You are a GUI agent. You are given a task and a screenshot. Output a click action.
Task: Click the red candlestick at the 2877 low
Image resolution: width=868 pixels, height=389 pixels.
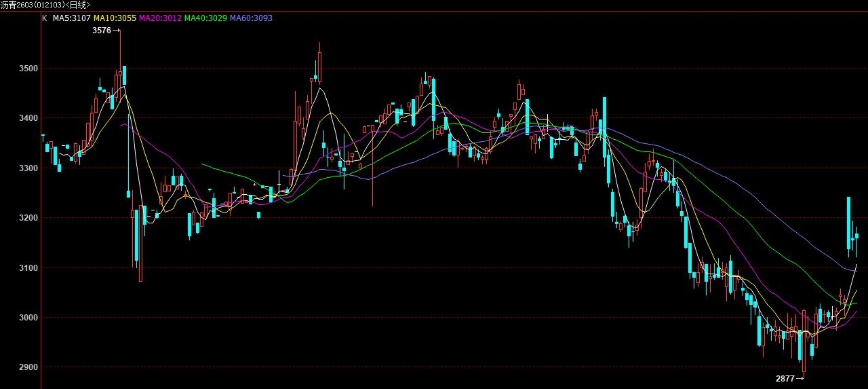click(804, 339)
